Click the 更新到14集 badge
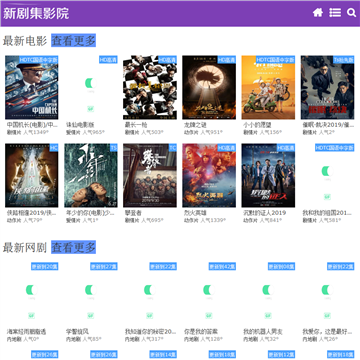360x360 pixels. 163,354
